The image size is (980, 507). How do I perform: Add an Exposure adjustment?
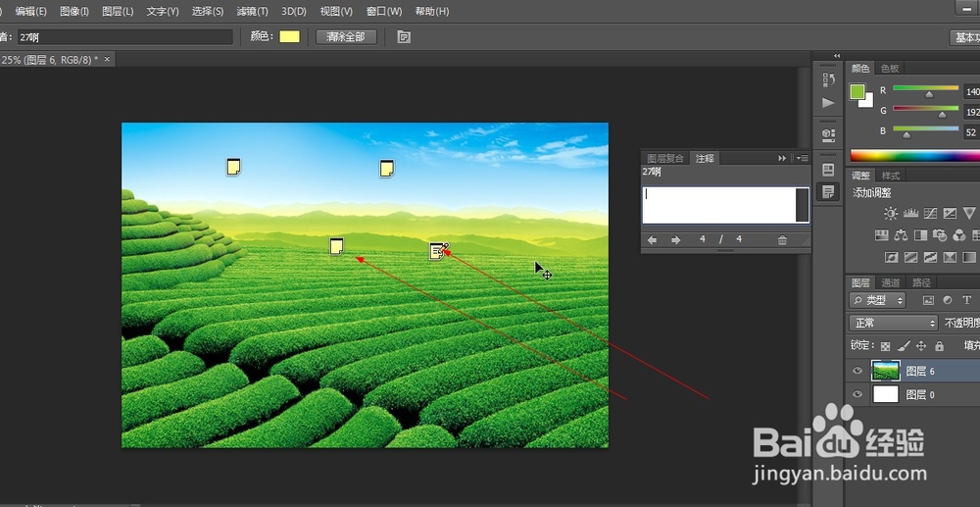click(x=950, y=213)
